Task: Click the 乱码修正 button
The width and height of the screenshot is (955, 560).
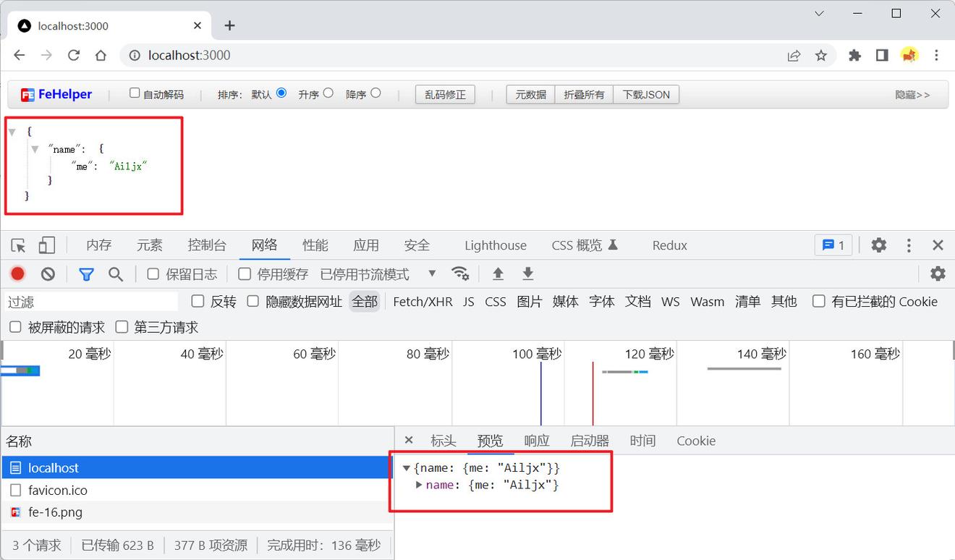Action: point(445,95)
